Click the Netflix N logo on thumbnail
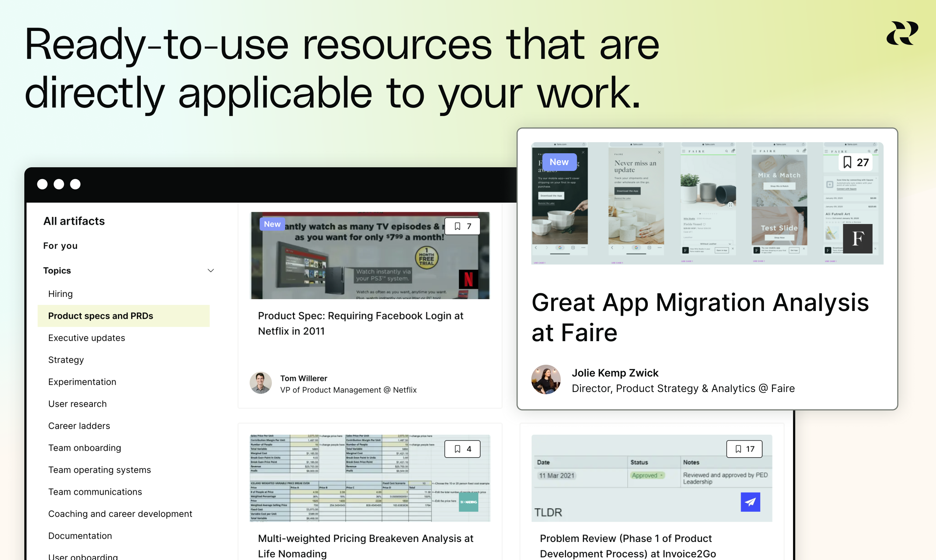Image resolution: width=936 pixels, height=560 pixels. (x=468, y=279)
